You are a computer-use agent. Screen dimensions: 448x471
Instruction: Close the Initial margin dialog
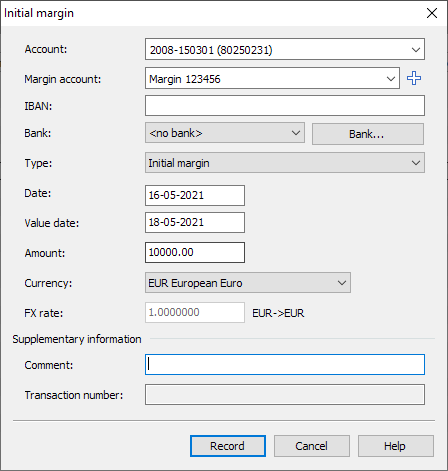432,13
